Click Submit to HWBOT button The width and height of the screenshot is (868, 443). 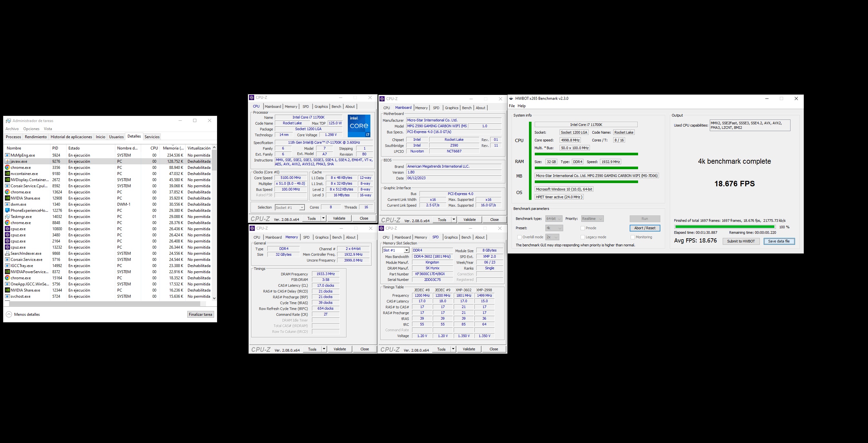point(741,241)
